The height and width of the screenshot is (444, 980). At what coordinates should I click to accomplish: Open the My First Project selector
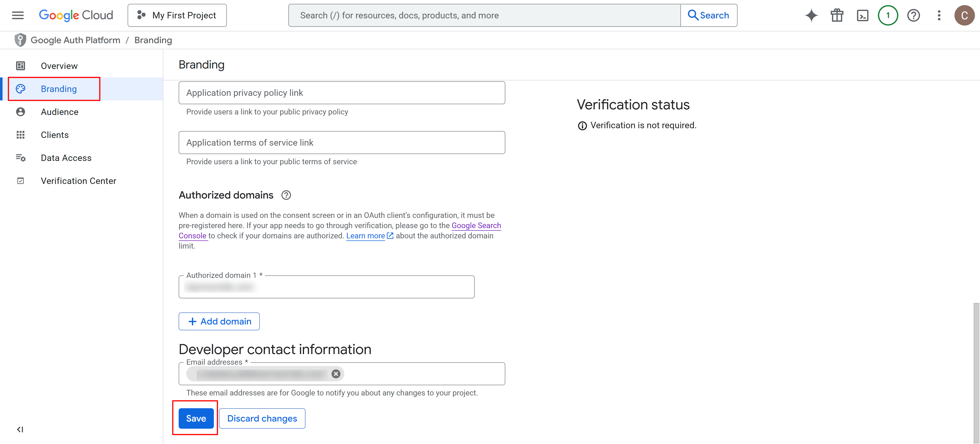[177, 15]
